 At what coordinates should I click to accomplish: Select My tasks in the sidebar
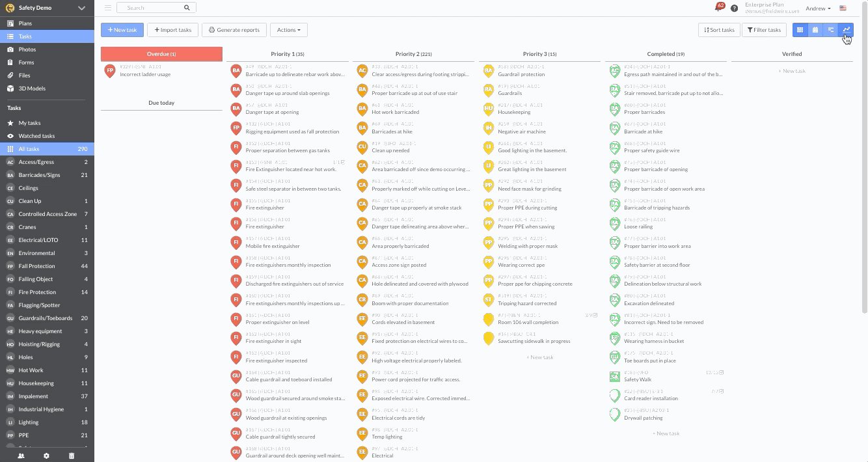pyautogui.click(x=47, y=123)
